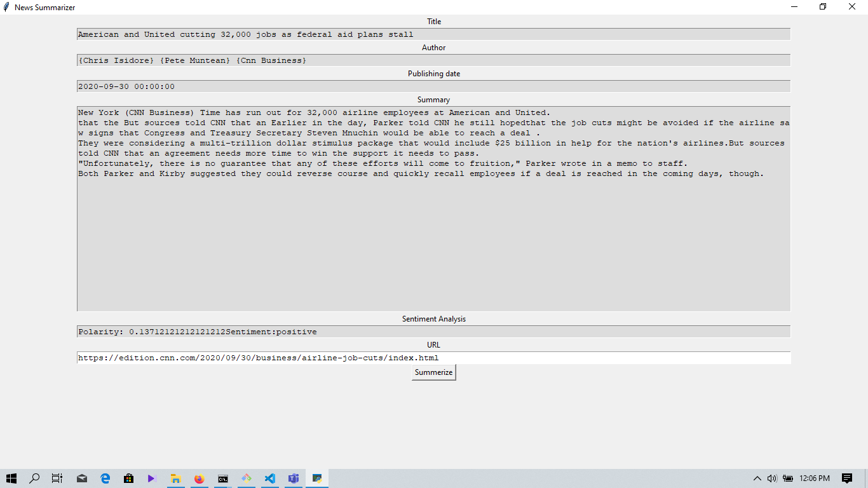Click the Summerize button
Screen dimensions: 868x488
tap(433, 372)
